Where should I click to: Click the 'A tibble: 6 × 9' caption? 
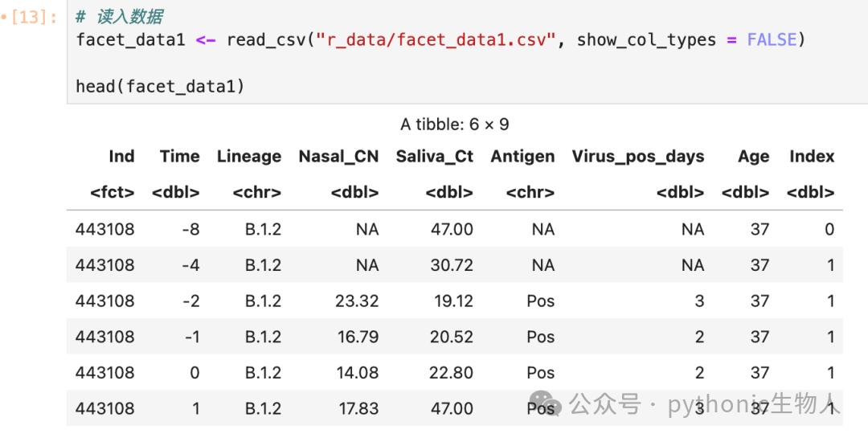454,125
